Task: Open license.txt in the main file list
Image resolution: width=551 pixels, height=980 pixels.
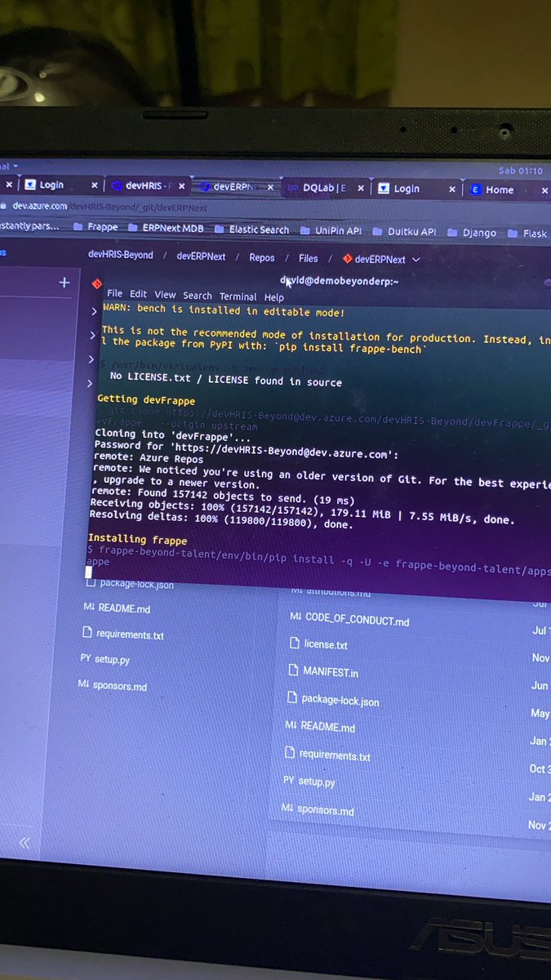Action: pyautogui.click(x=325, y=644)
